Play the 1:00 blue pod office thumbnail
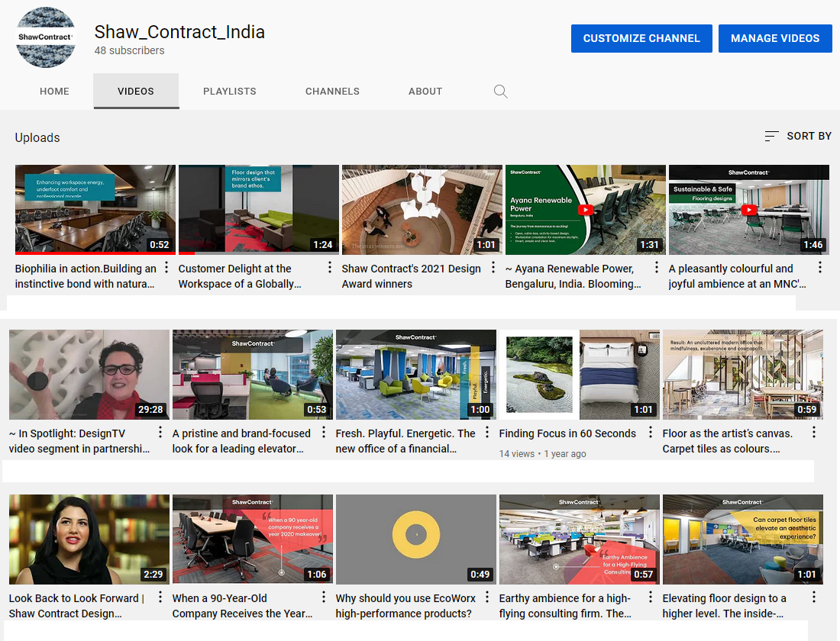The height and width of the screenshot is (641, 840). (x=415, y=375)
